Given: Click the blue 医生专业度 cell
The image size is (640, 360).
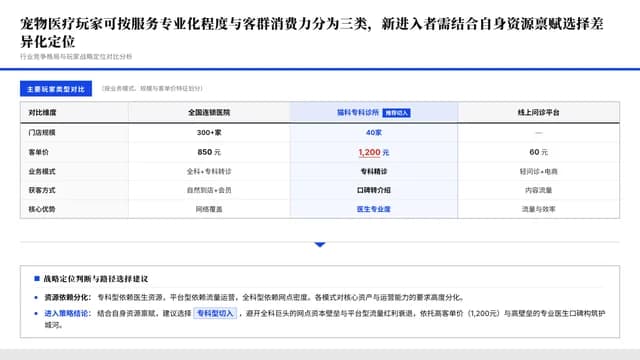Looking at the screenshot, I should [373, 209].
